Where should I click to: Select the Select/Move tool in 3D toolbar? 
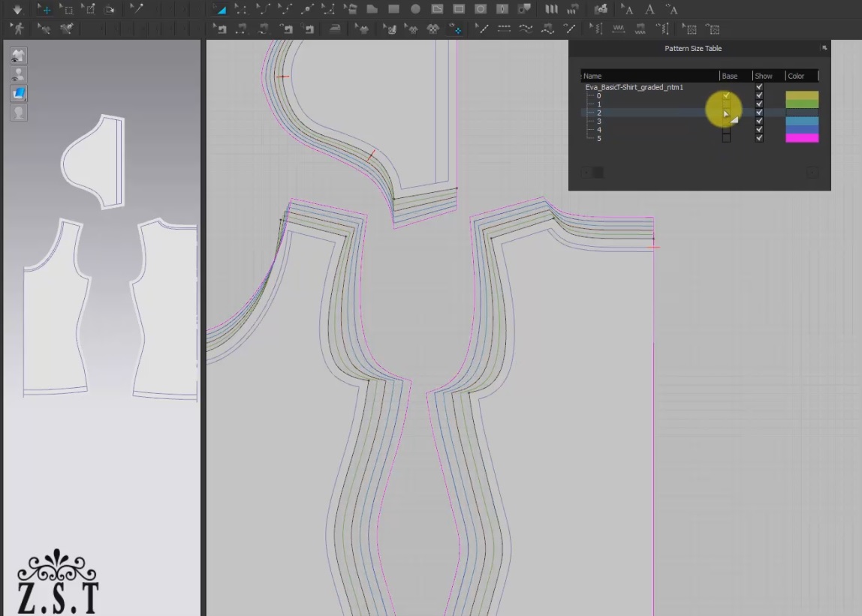pos(44,9)
